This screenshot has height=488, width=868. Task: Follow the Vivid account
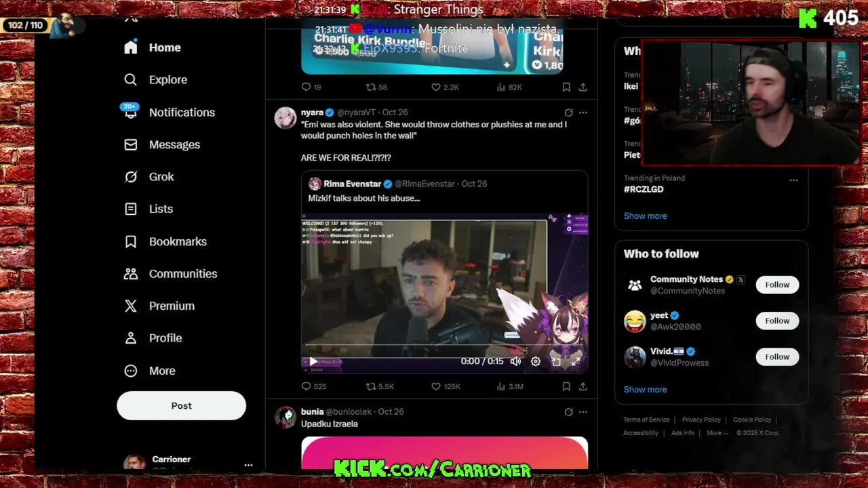[777, 357]
